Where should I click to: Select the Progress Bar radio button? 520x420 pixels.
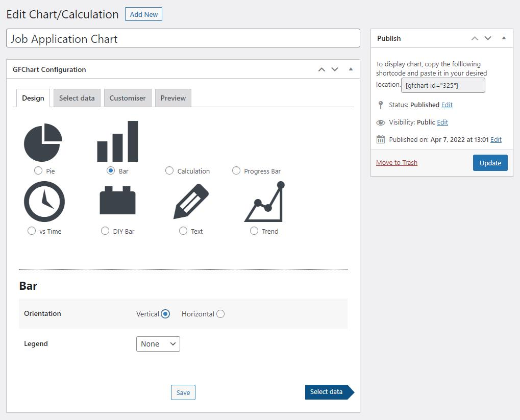(x=236, y=170)
